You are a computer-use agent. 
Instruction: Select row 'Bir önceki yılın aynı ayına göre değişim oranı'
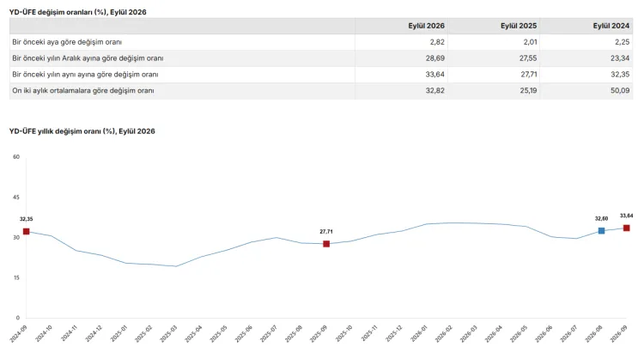coord(321,75)
